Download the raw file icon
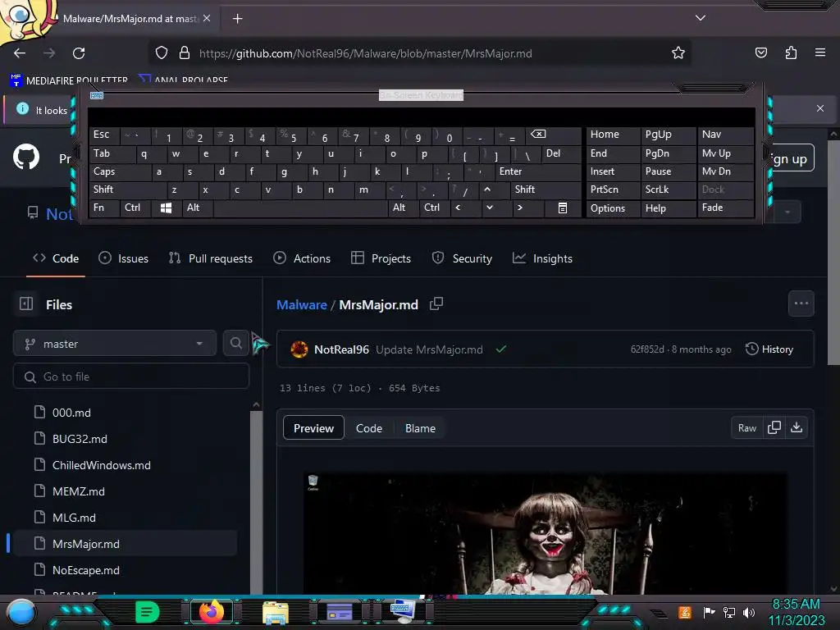Viewport: 840px width, 630px height. 797,427
